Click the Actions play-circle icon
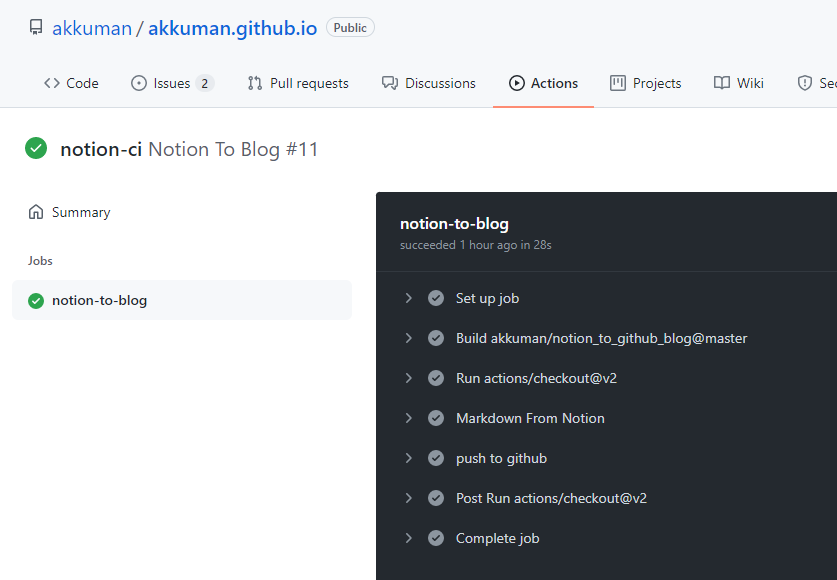This screenshot has height=580, width=837. coord(516,83)
